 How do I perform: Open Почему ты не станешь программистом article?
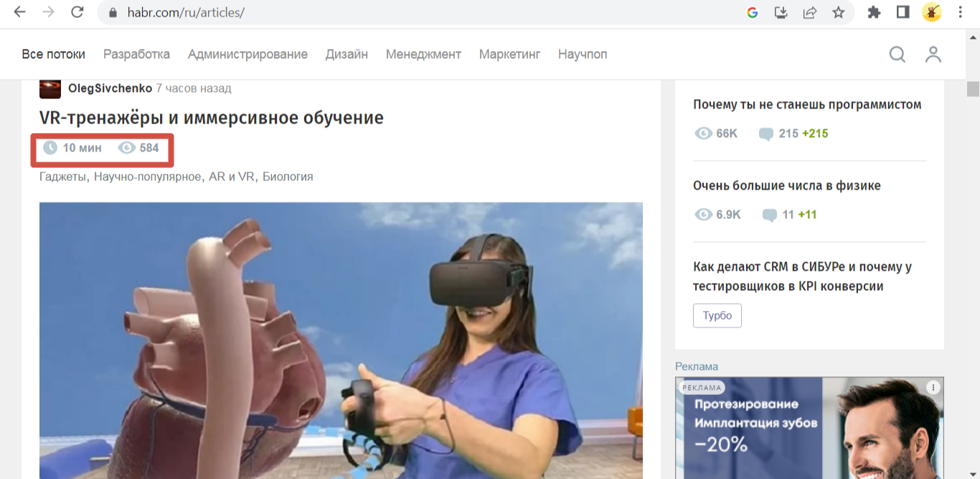(x=807, y=105)
